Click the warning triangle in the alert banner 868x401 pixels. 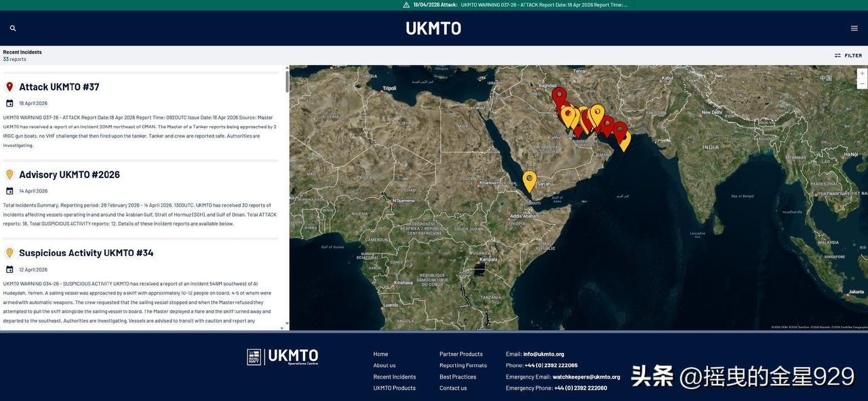click(x=406, y=5)
